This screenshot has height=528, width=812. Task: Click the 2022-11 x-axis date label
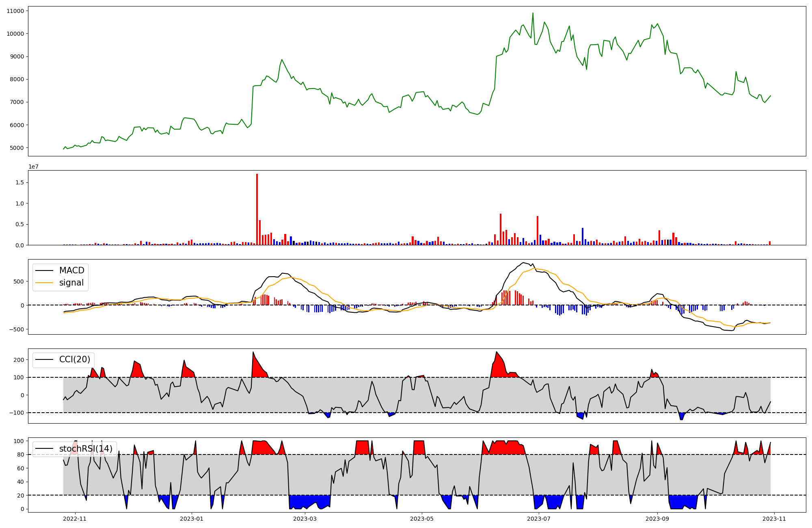tap(75, 519)
